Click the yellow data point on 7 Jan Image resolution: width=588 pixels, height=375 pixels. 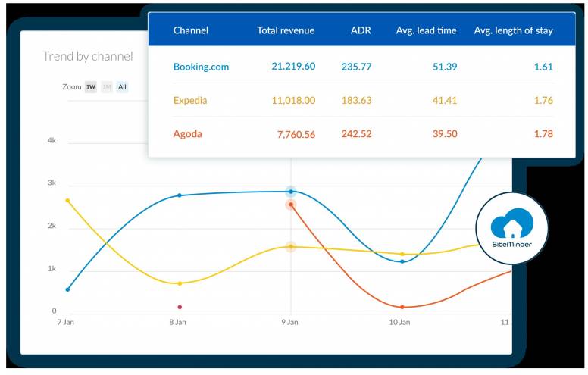point(67,201)
